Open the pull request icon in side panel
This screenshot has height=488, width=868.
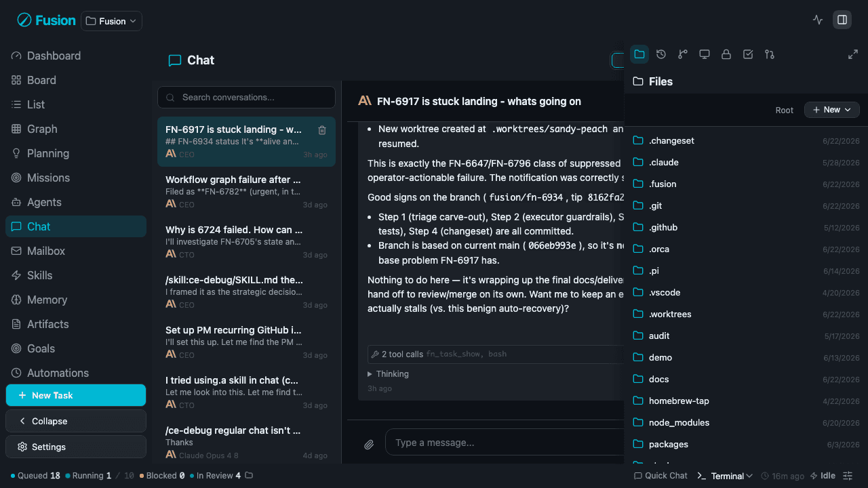pos(770,54)
